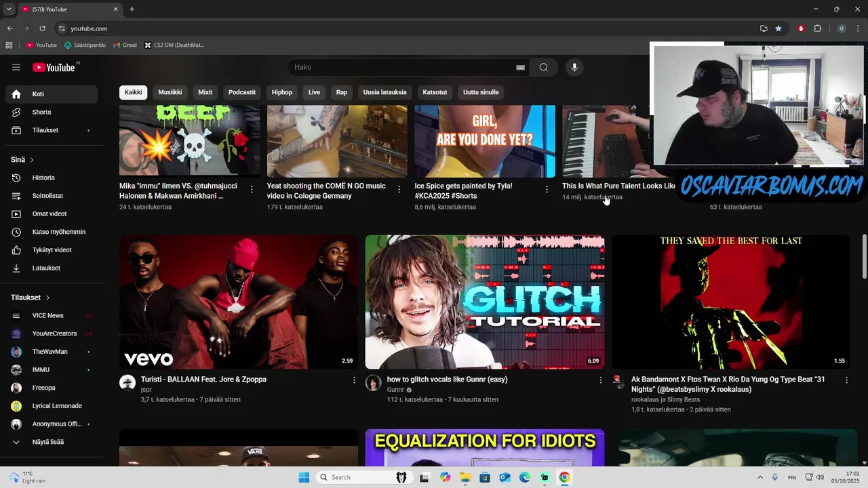Open VICE News subscription channel
Image resolution: width=868 pixels, height=488 pixels.
click(x=52, y=315)
